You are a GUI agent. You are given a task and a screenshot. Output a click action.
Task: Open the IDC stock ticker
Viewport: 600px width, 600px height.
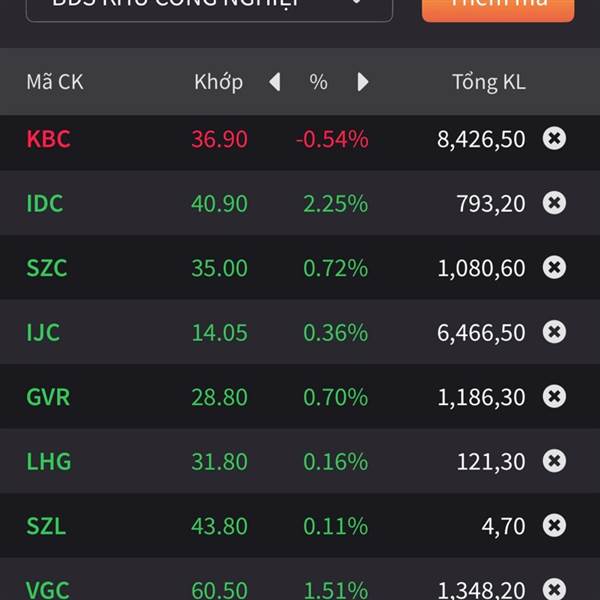[45, 203]
